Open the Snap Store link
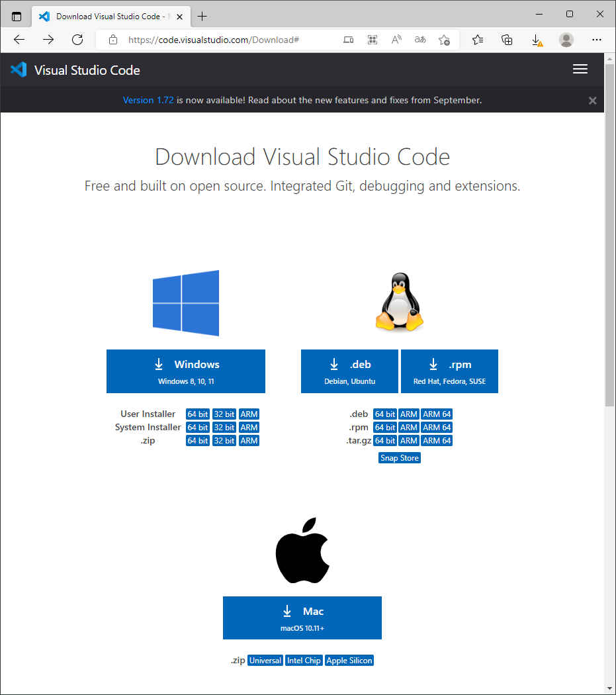Image resolution: width=616 pixels, height=695 pixels. pos(399,458)
